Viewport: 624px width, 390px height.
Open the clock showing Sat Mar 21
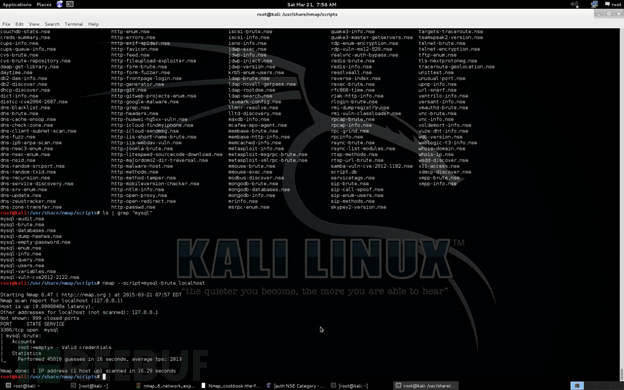click(x=312, y=4)
